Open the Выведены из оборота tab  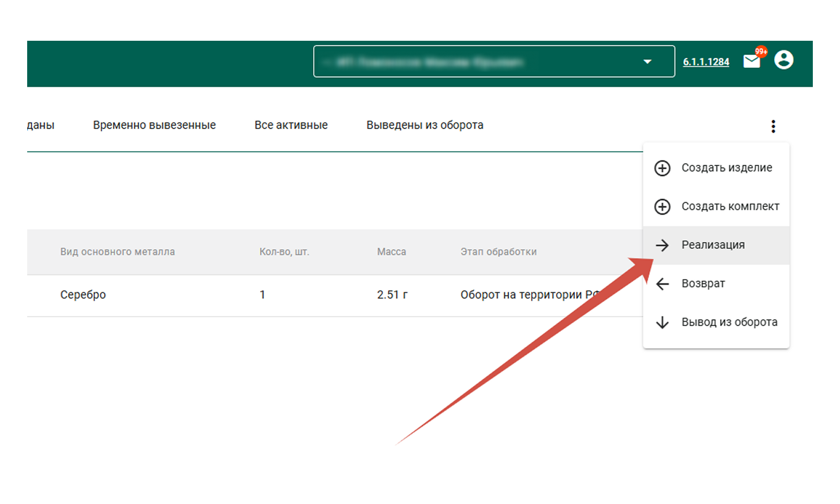click(425, 125)
